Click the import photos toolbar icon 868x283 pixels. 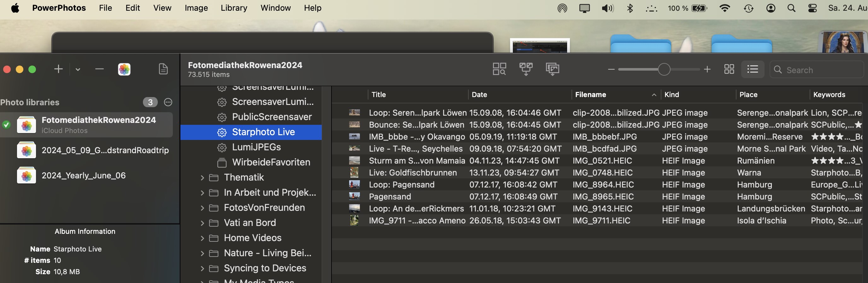tap(552, 69)
